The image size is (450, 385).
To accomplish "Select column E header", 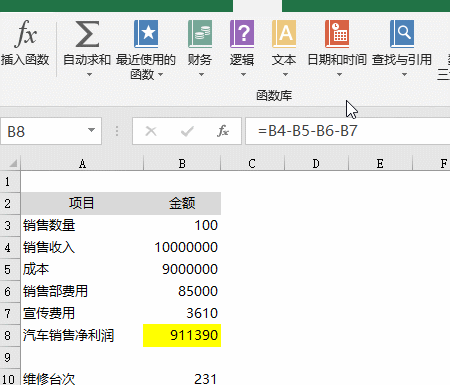I will 380,163.
